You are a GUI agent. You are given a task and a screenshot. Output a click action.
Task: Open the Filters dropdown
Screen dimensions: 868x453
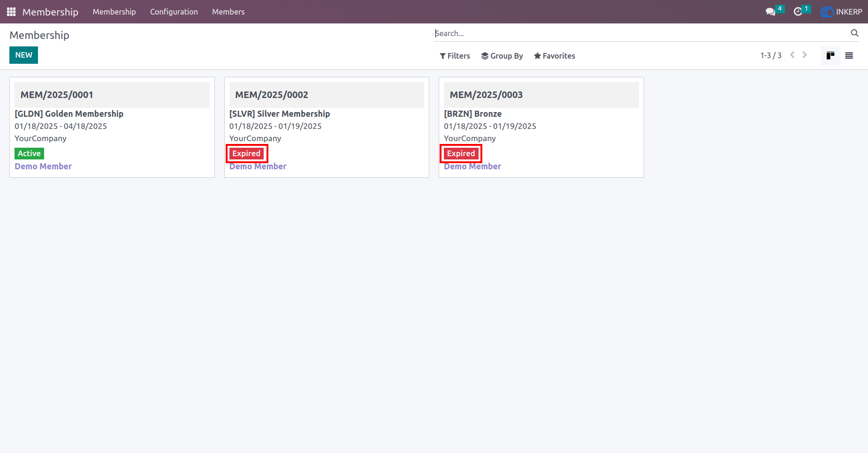(455, 56)
